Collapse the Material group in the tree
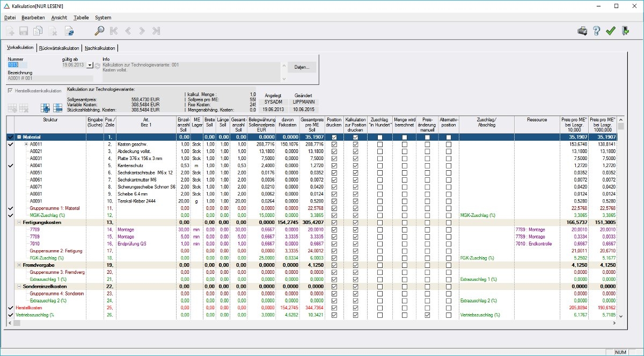Image resolution: width=644 pixels, height=356 pixels. (x=19, y=137)
